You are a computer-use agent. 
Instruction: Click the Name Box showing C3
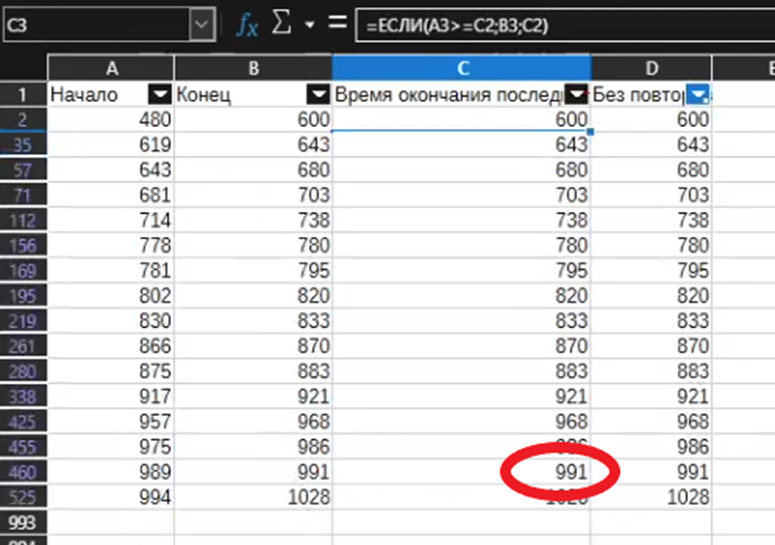(95, 24)
